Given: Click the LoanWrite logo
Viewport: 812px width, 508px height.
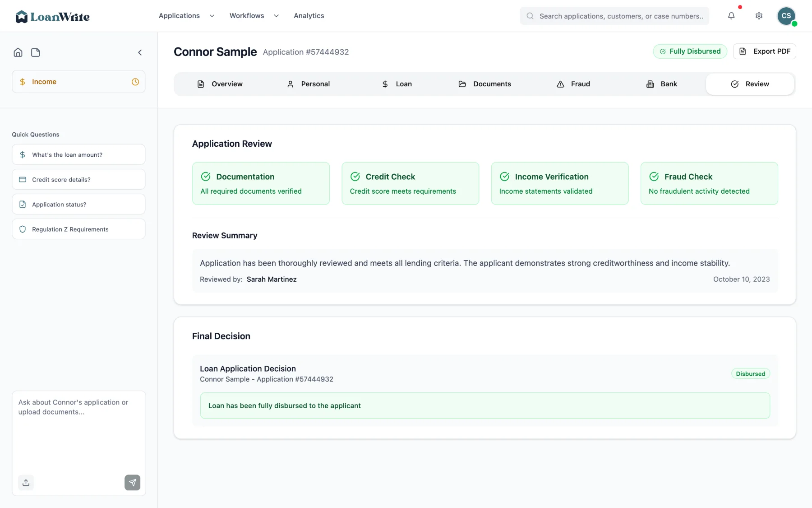Looking at the screenshot, I should pos(52,17).
